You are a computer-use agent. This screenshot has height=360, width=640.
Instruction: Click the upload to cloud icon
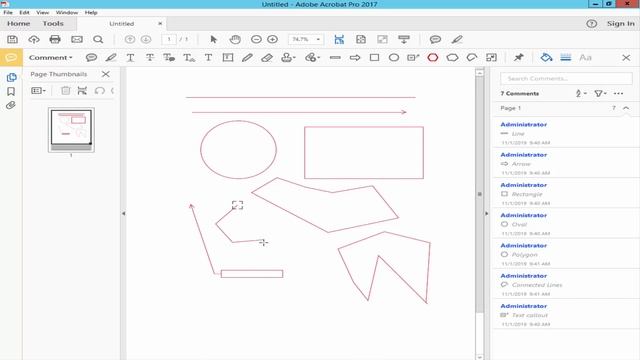pos(34,39)
